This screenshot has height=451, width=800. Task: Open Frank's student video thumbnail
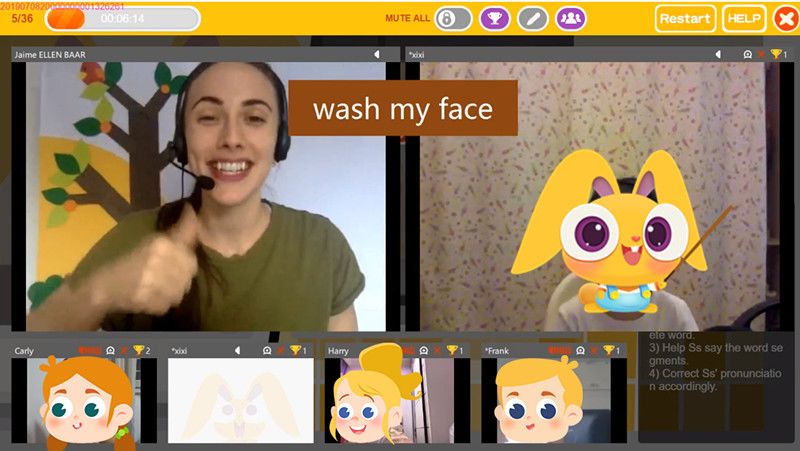click(554, 400)
